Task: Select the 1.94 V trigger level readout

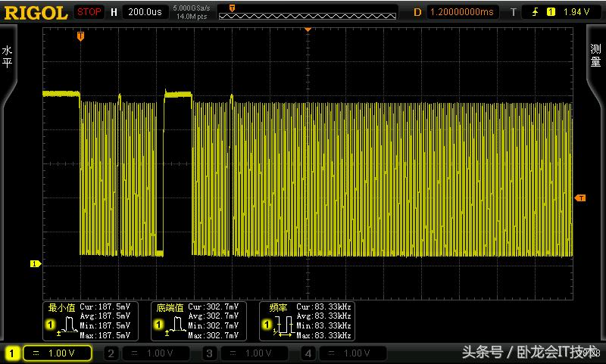Action: click(577, 12)
